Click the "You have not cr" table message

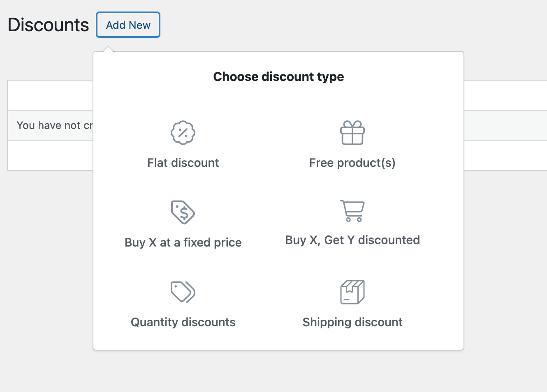click(x=54, y=125)
